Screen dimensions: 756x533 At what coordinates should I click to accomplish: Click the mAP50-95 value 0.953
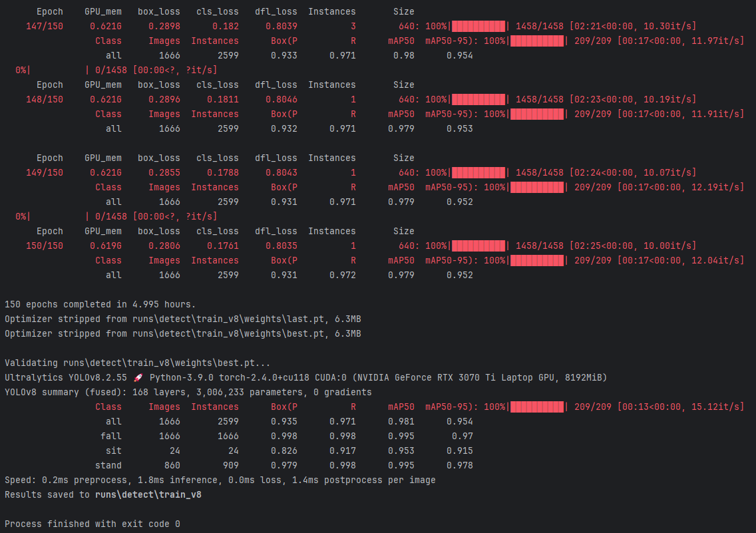pyautogui.click(x=459, y=128)
